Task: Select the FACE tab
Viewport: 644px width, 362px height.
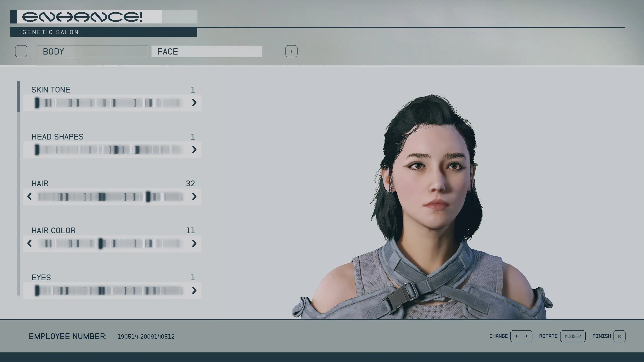Action: [x=207, y=52]
